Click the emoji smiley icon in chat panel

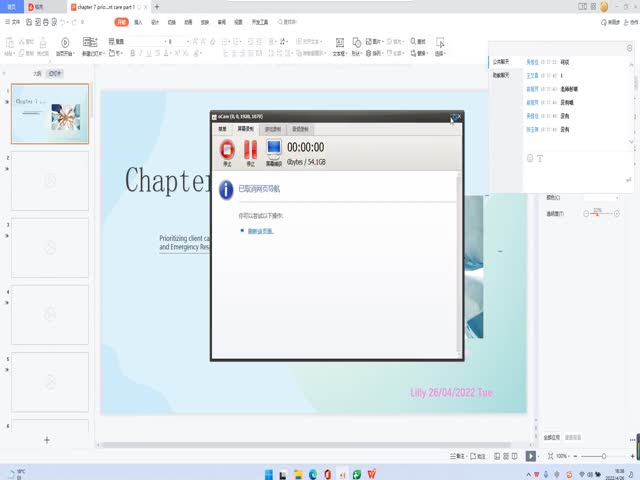point(529,158)
